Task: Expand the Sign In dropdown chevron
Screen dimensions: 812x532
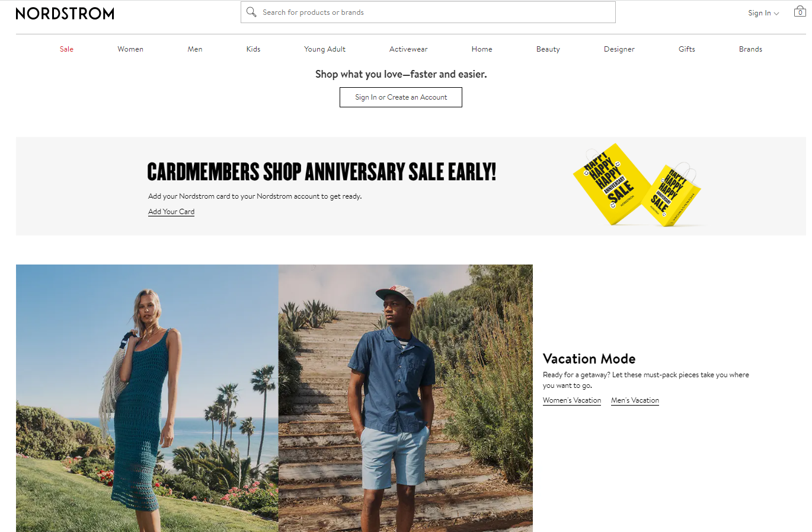Action: click(x=776, y=13)
